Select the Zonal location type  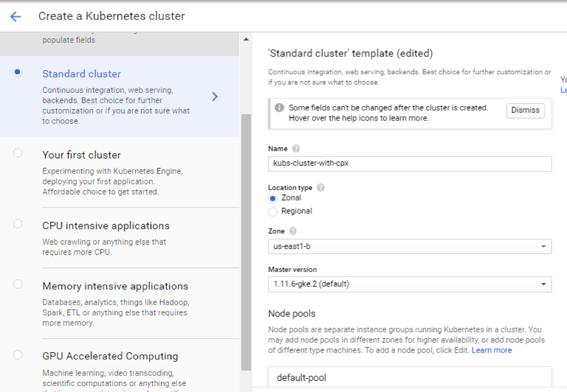(273, 198)
